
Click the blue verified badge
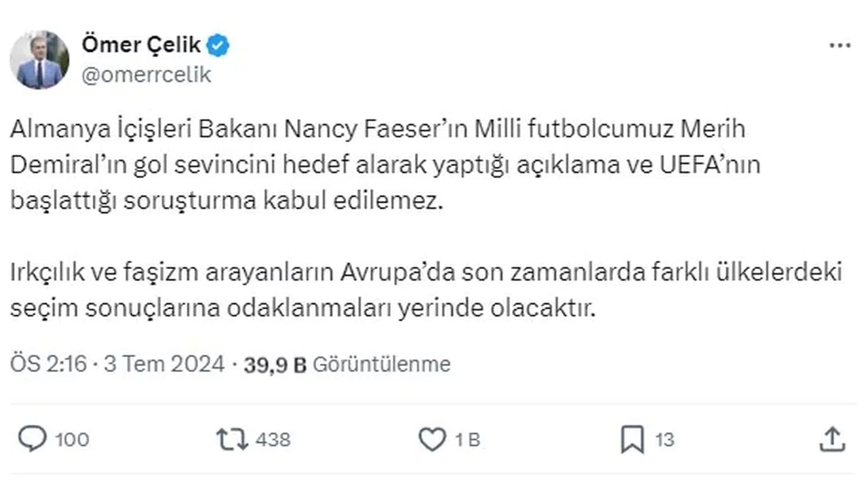click(x=218, y=45)
